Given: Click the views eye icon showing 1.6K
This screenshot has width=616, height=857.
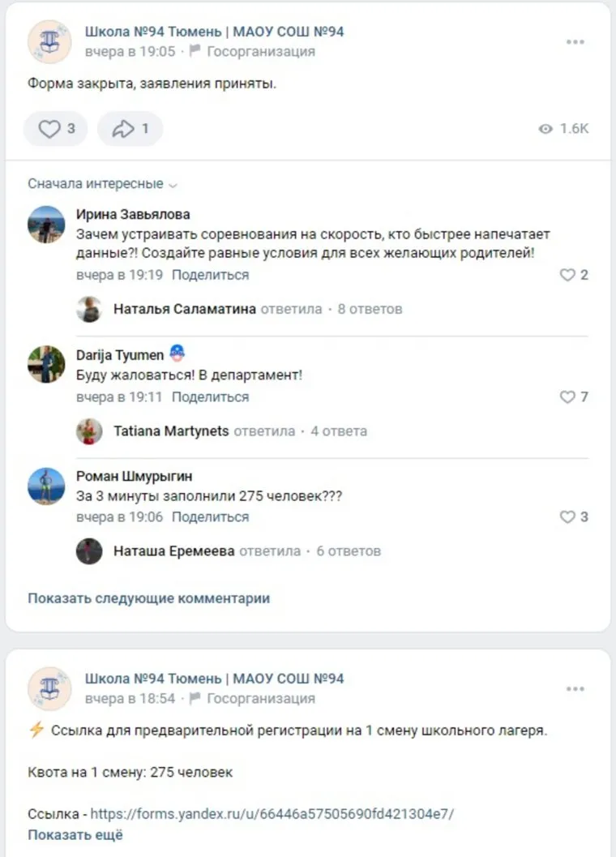Looking at the screenshot, I should (x=546, y=129).
